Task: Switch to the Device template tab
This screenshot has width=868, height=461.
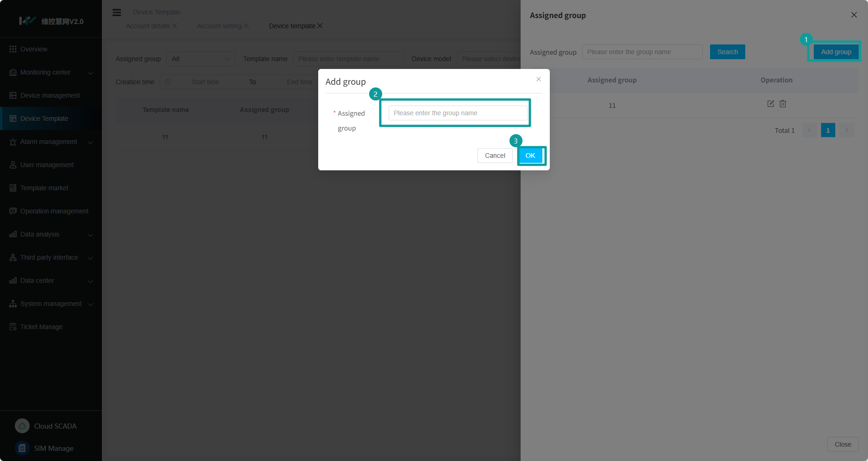Action: pyautogui.click(x=292, y=26)
